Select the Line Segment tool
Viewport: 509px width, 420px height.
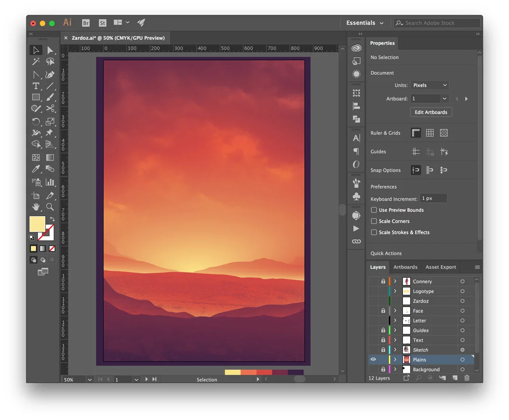[50, 86]
